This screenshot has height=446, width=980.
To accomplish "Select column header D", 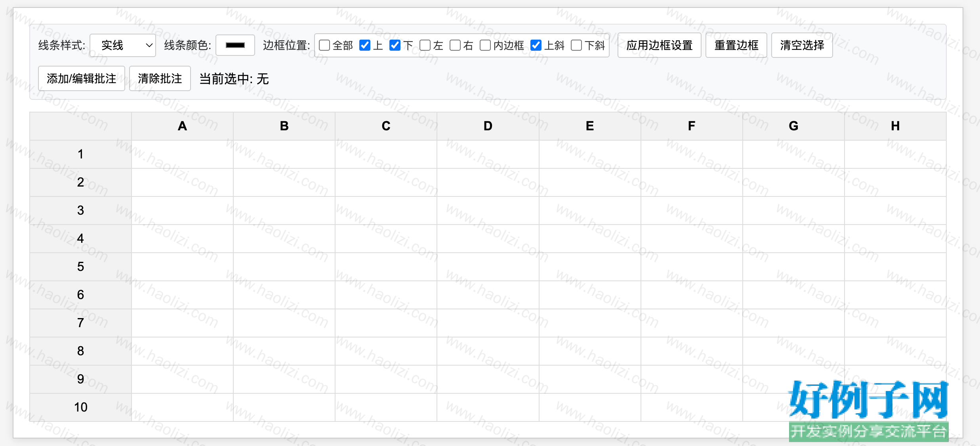I will [488, 126].
